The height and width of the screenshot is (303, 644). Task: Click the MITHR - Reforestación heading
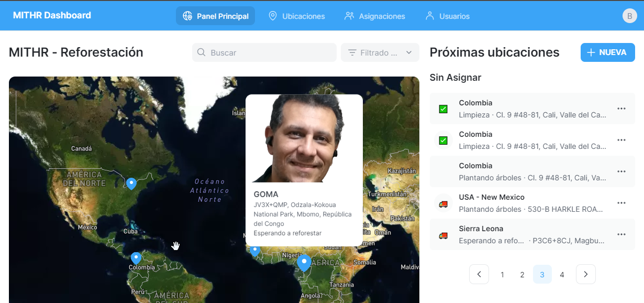click(76, 52)
